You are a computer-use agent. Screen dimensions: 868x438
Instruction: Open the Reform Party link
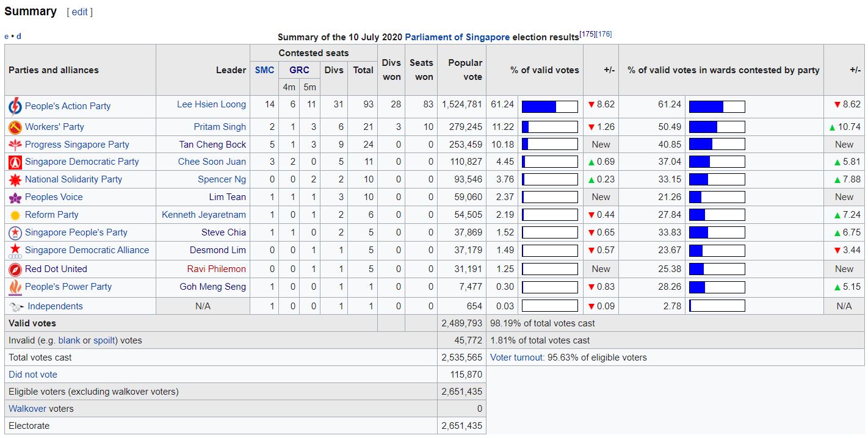coord(52,215)
